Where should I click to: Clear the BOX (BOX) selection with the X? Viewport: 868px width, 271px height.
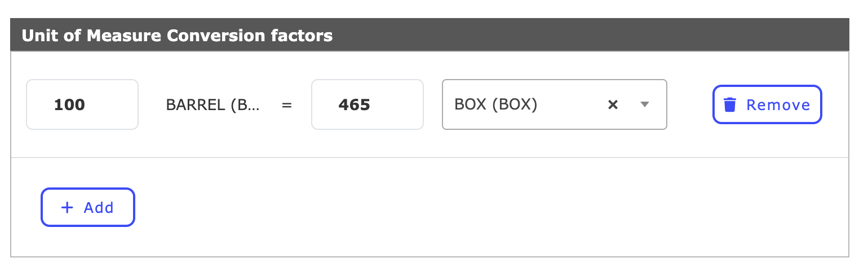[613, 104]
